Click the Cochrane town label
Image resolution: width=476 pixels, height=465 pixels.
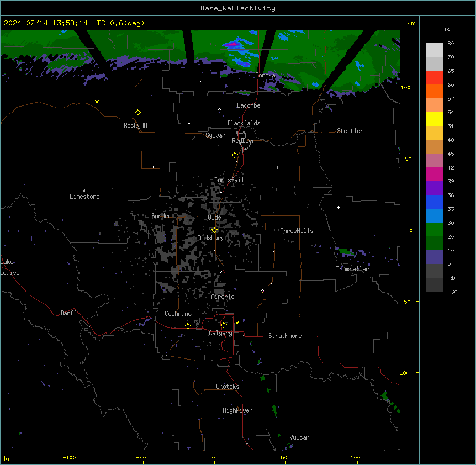(x=178, y=314)
